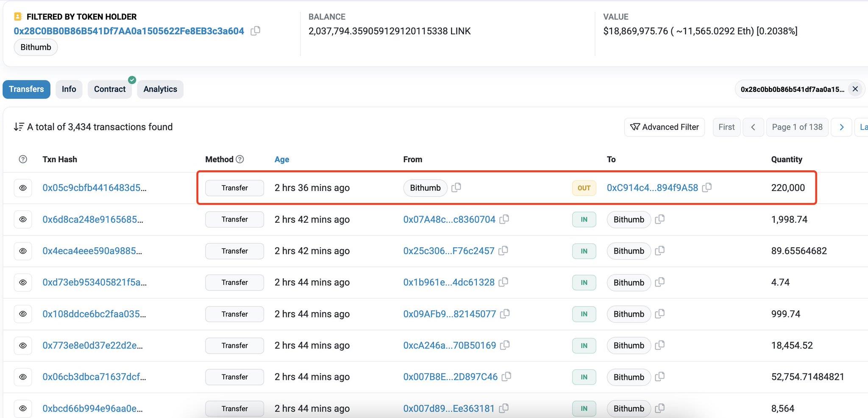The height and width of the screenshot is (418, 868).
Task: Open sender address 0x1b961e...4dc61328
Action: 449,282
